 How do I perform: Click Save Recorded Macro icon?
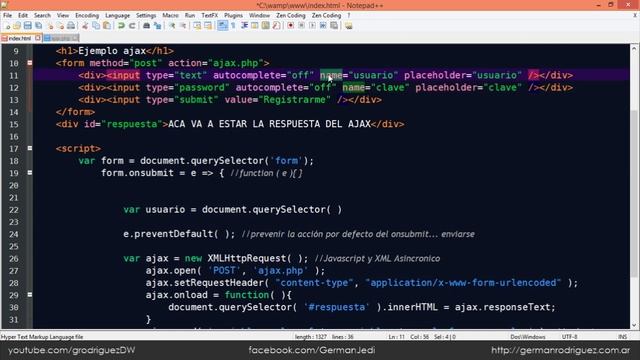[334, 26]
